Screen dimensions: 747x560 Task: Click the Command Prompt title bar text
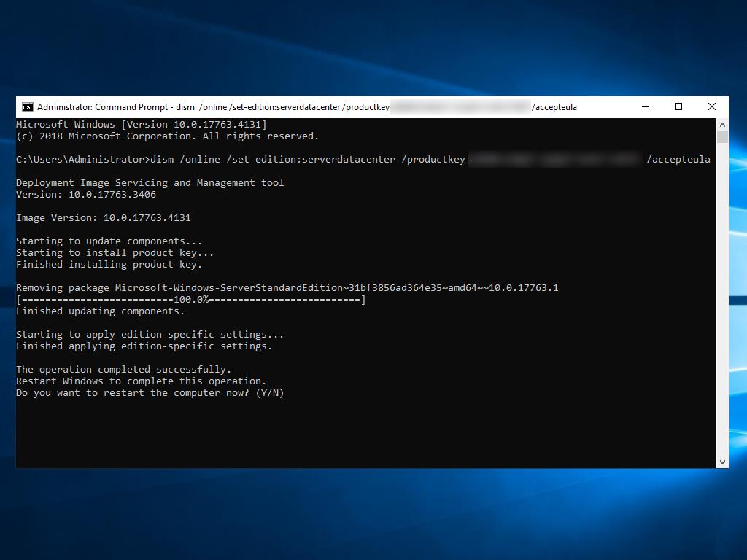tap(307, 107)
